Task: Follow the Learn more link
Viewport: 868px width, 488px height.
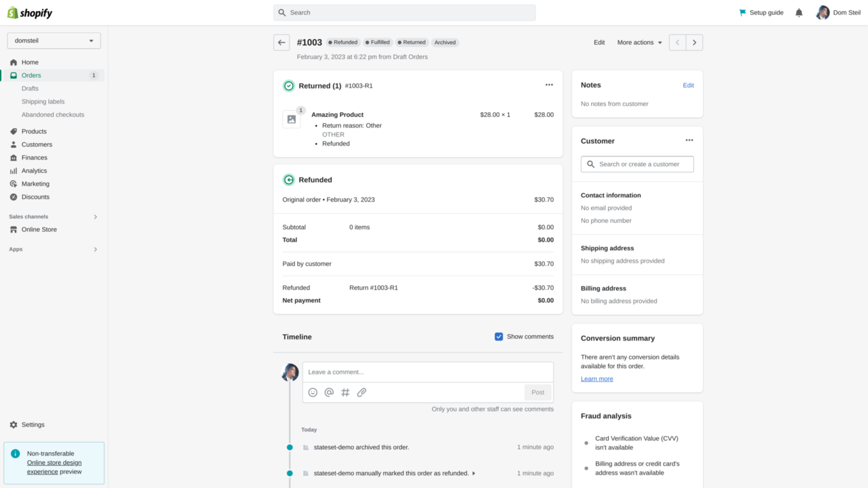Action: pos(597,379)
